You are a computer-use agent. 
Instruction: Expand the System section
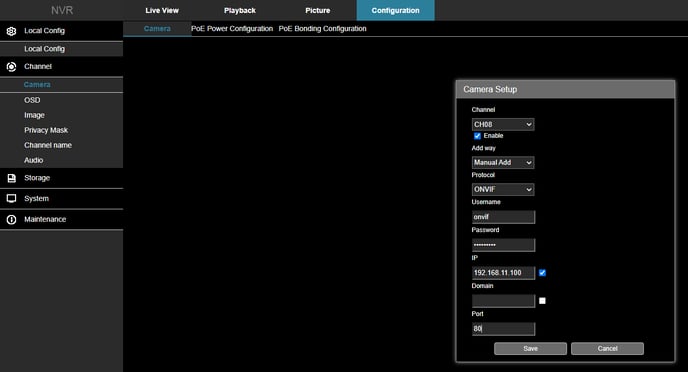coord(61,199)
